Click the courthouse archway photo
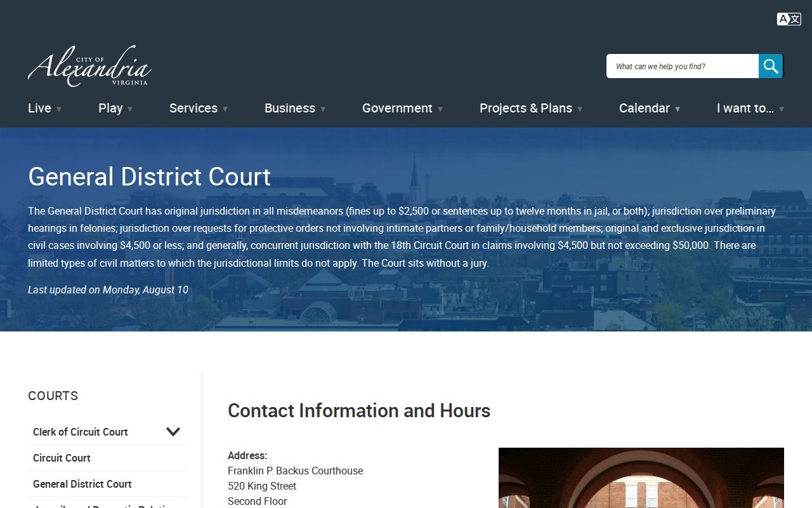 point(641,478)
